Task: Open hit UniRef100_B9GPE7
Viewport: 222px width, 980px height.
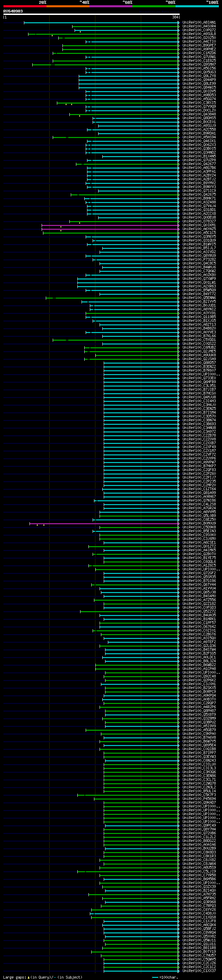Action: point(199,45)
